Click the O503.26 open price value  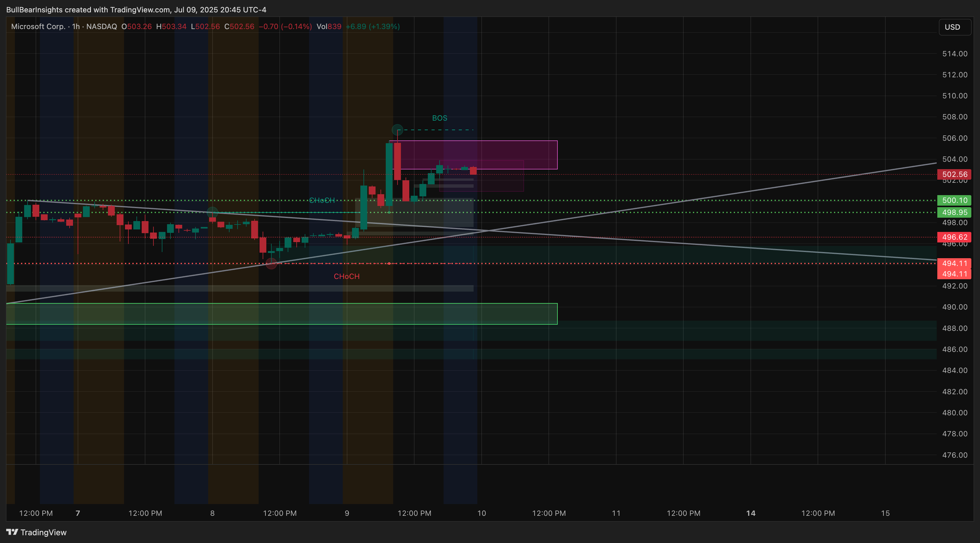pyautogui.click(x=137, y=27)
